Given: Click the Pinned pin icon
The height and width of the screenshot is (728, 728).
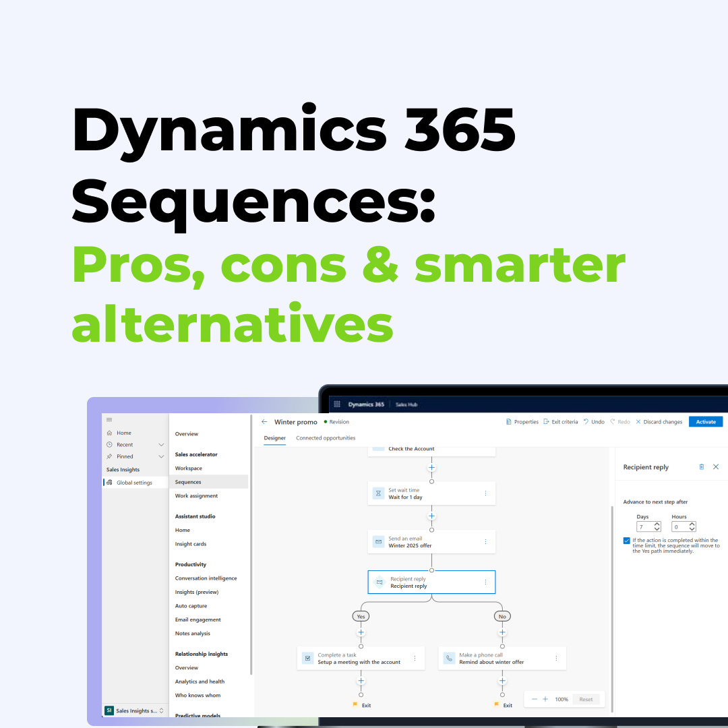Looking at the screenshot, I should [x=110, y=456].
